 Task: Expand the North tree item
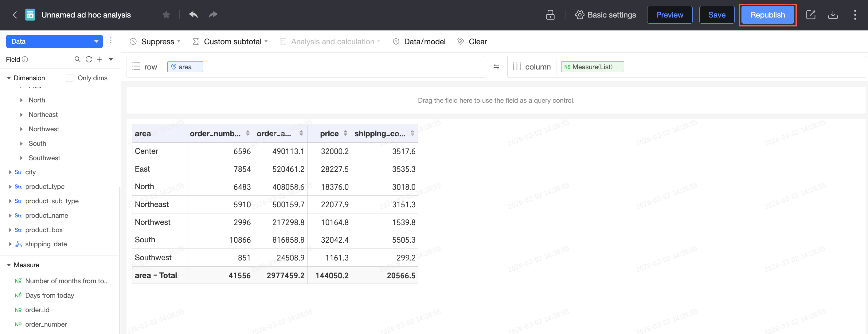tap(21, 100)
